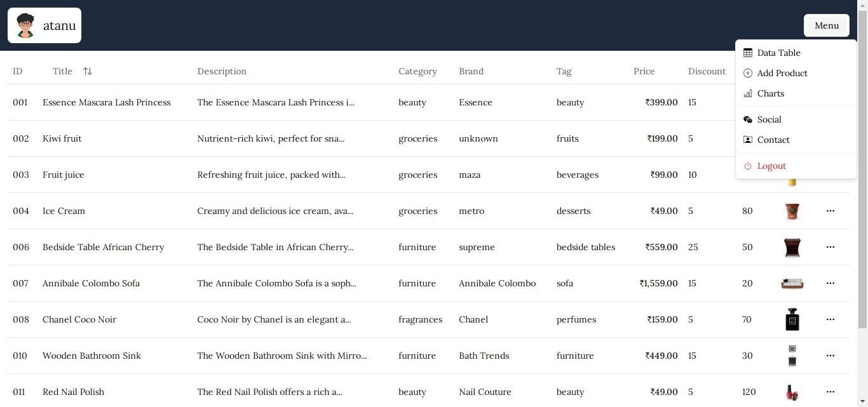Click the atanu avatar picture

(25, 25)
